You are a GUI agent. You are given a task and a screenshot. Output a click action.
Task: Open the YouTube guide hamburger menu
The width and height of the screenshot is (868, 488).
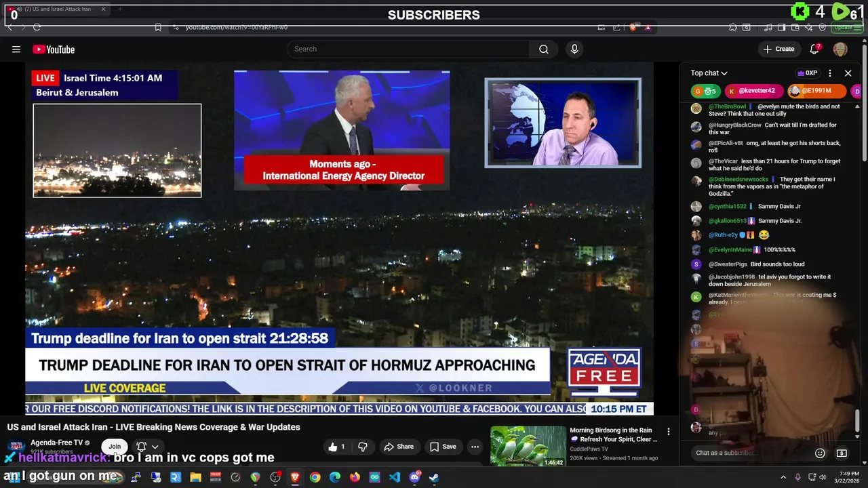[x=16, y=49]
